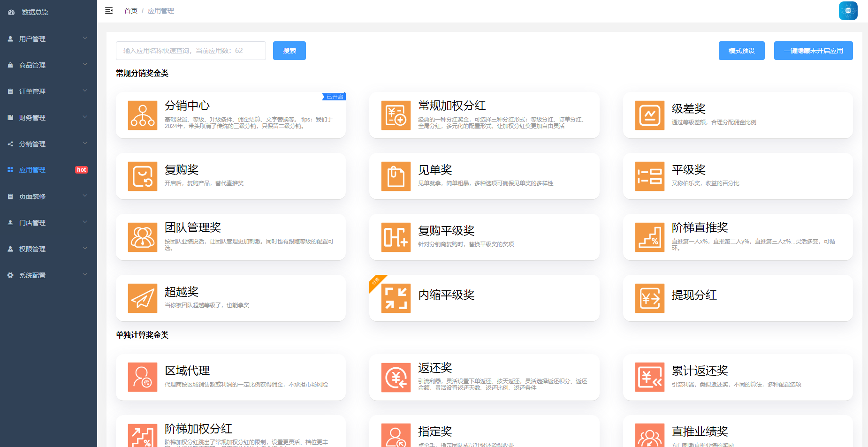Viewport: 868px width, 447px height.
Task: Click the 内缩平级奖 shrink icon
Action: (396, 298)
